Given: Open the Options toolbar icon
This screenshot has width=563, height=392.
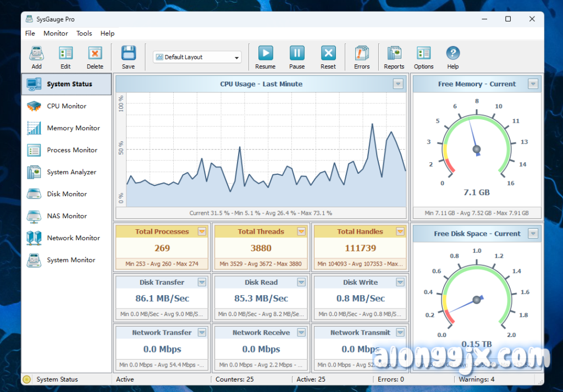Looking at the screenshot, I should [x=423, y=54].
